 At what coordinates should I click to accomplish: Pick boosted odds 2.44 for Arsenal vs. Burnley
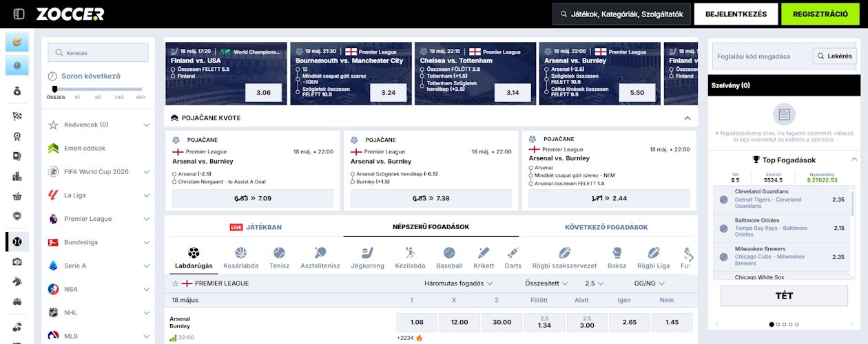[x=610, y=198]
